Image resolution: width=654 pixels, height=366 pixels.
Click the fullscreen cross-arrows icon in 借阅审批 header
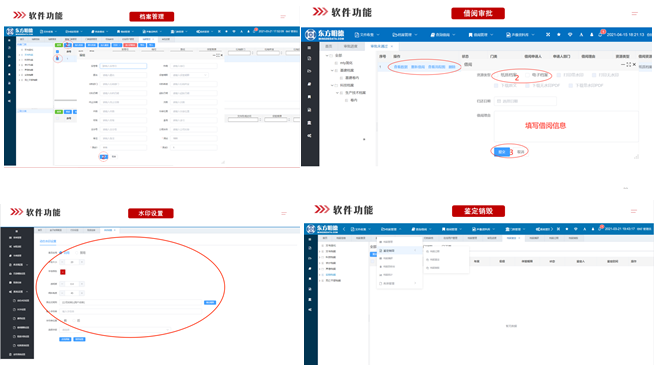tap(548, 35)
